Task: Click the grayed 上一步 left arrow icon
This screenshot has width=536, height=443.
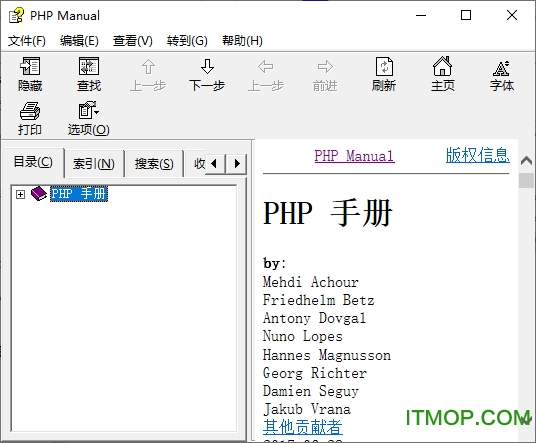Action: (266, 67)
